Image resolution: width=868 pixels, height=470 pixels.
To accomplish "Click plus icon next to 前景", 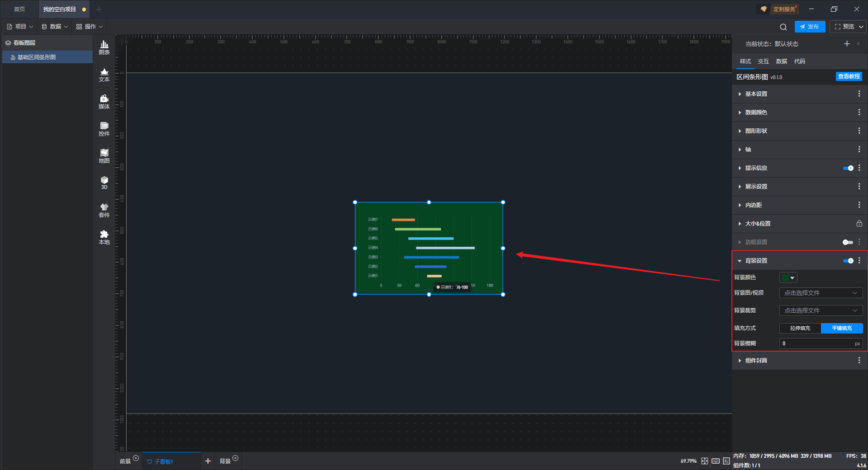I will tap(136, 458).
